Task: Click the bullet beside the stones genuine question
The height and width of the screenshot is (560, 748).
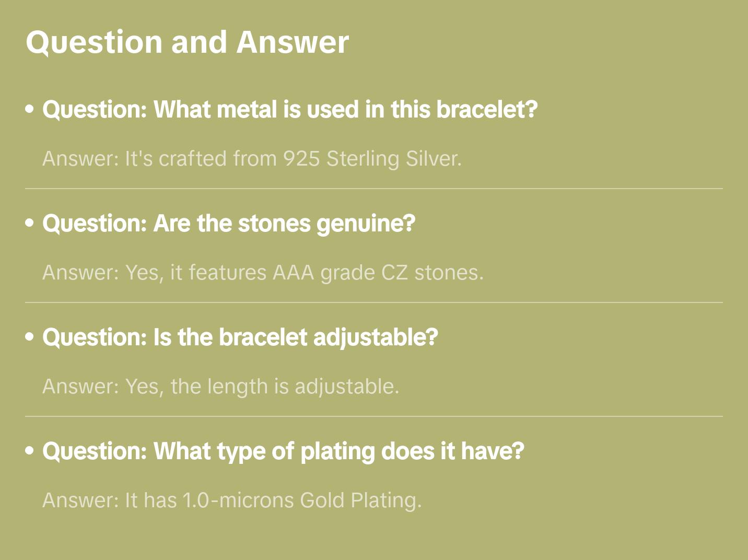Action: [x=30, y=223]
